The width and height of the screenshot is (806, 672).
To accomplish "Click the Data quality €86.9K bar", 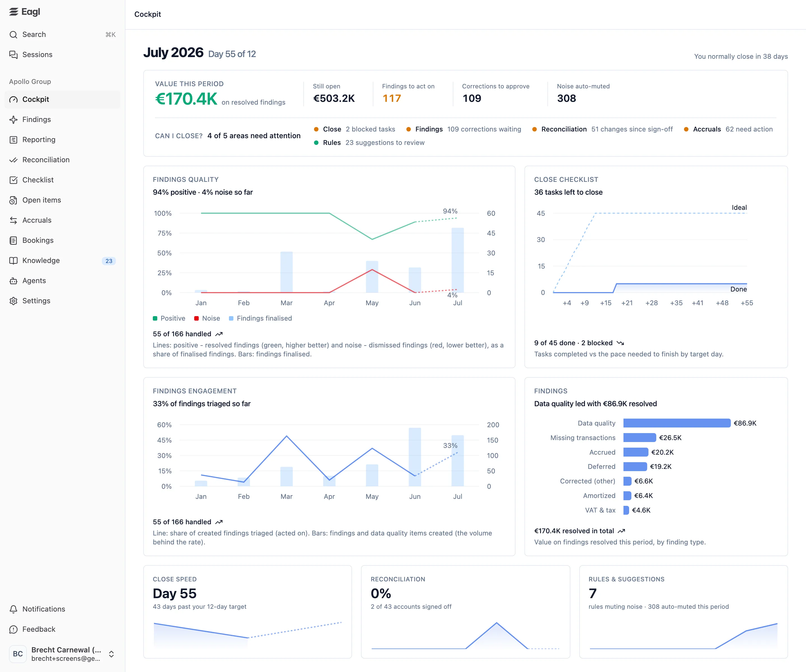I will [677, 423].
